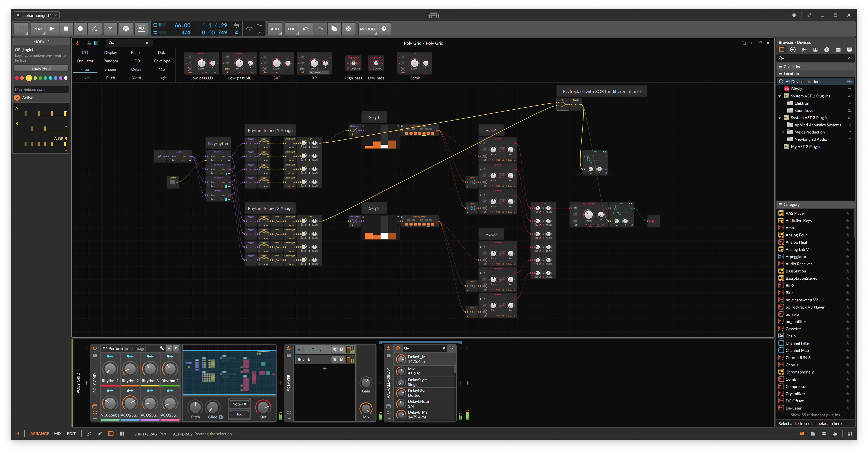Start playback with the transport play button
The image size is (868, 453).
(x=52, y=29)
